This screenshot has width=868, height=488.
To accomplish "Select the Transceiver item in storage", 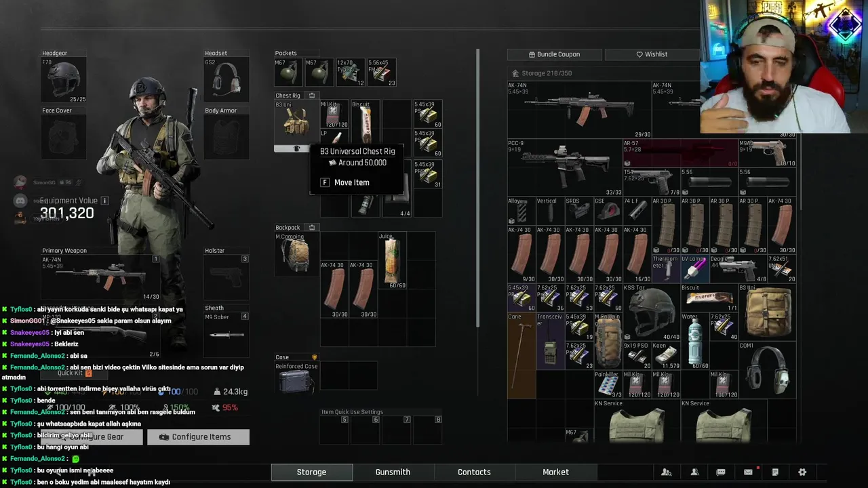I will point(550,341).
